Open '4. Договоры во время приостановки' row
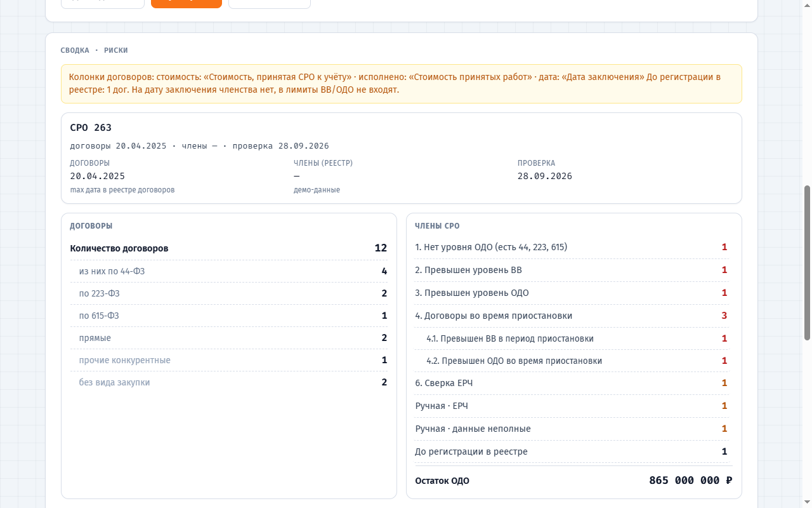The image size is (812, 508). (572, 316)
